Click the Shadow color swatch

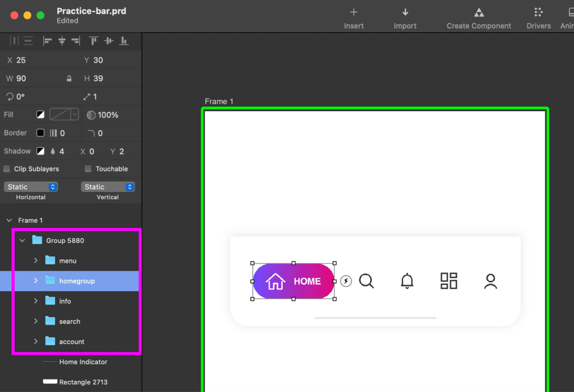click(x=41, y=151)
